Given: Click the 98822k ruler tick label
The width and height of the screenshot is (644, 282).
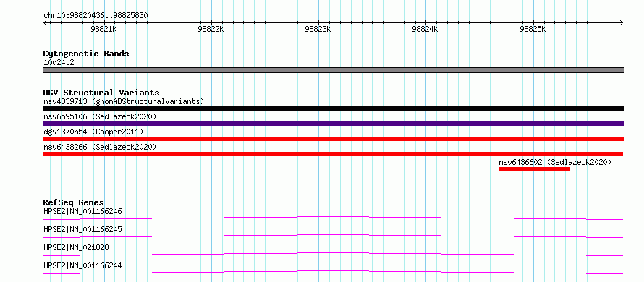Looking at the screenshot, I should click(211, 29).
